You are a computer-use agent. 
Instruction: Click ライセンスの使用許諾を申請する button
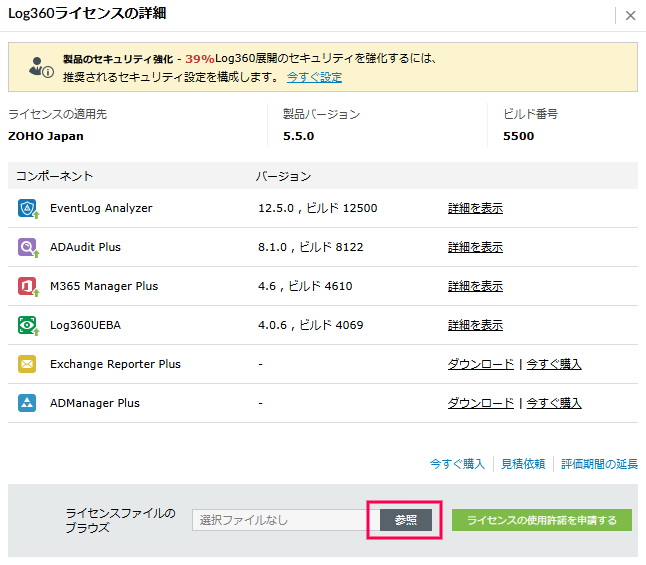coord(542,520)
